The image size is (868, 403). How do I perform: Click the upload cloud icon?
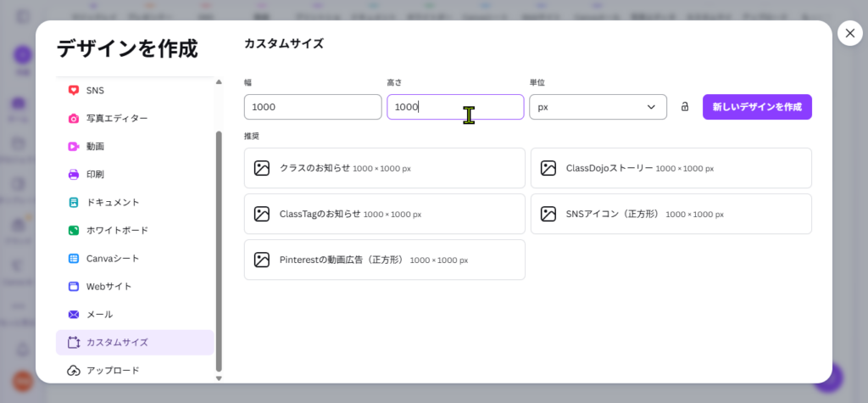pos(74,370)
